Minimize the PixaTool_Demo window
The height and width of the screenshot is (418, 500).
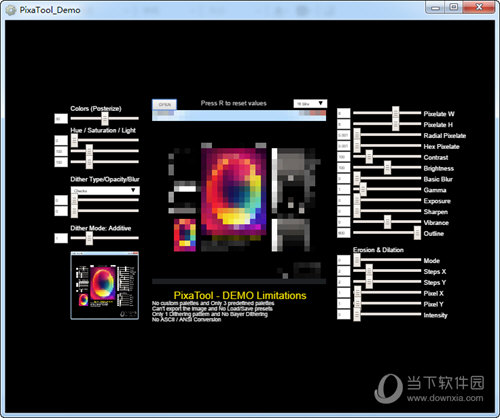pyautogui.click(x=435, y=8)
